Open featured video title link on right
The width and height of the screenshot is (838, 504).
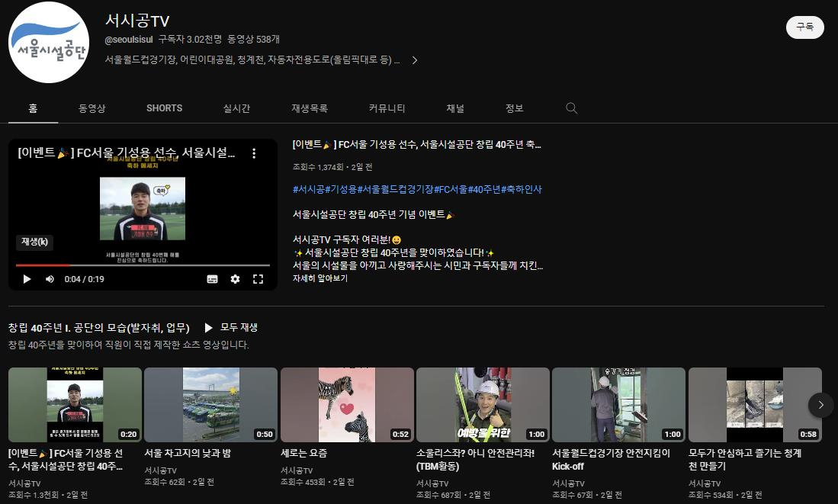(x=417, y=144)
